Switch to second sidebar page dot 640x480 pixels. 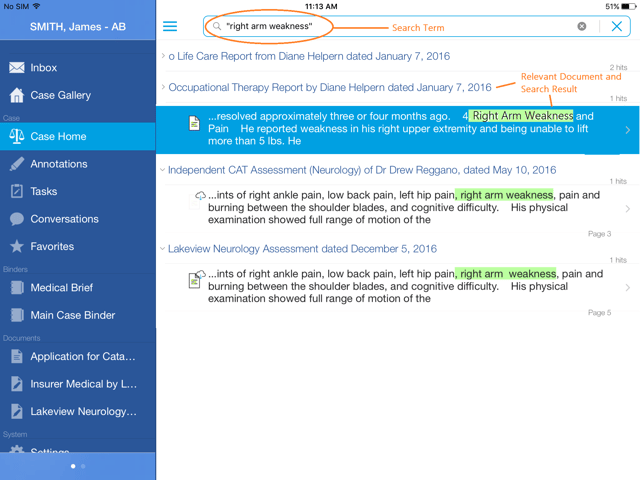[83, 466]
